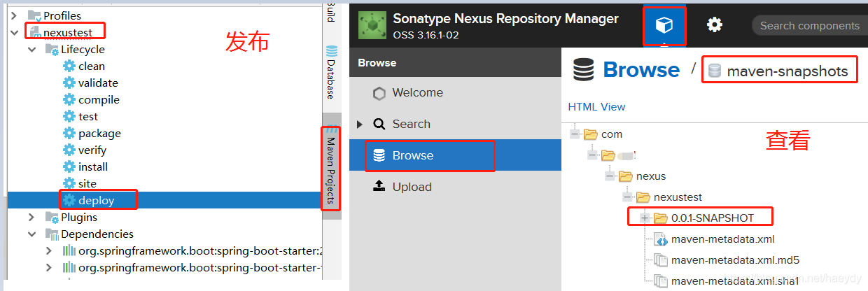Select the nexus folder in the repository tree
Screen dimensions: 868x291
651,176
